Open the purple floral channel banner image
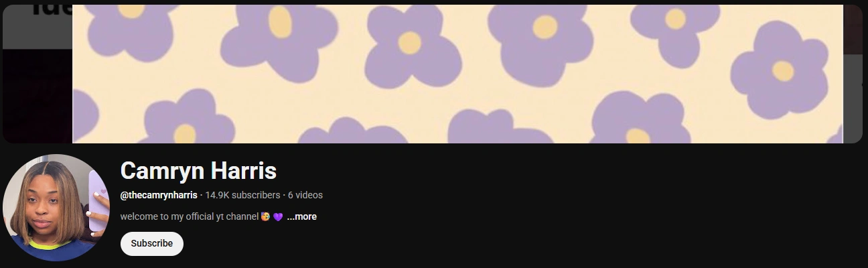 tap(457, 74)
